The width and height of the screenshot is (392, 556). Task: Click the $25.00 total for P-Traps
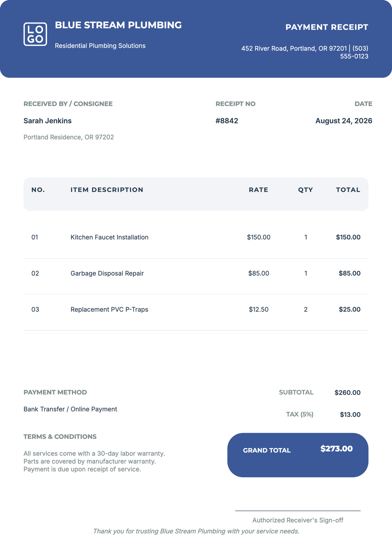pos(350,309)
